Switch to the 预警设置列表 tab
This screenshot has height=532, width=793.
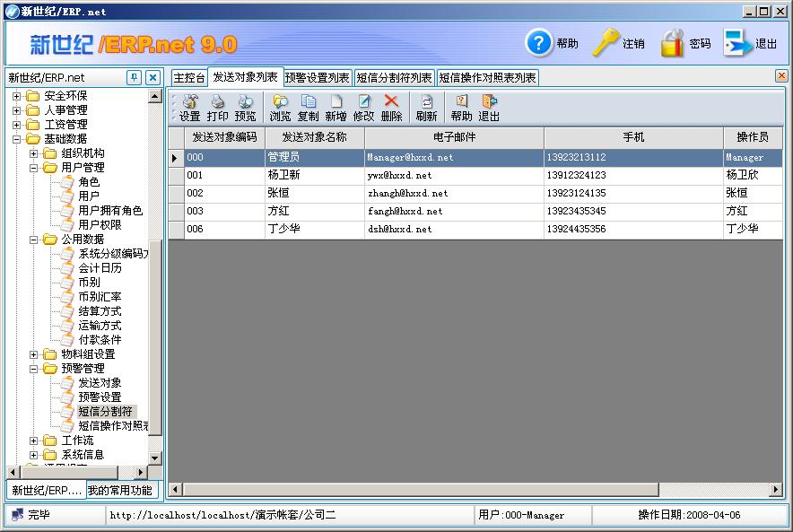pyautogui.click(x=317, y=78)
